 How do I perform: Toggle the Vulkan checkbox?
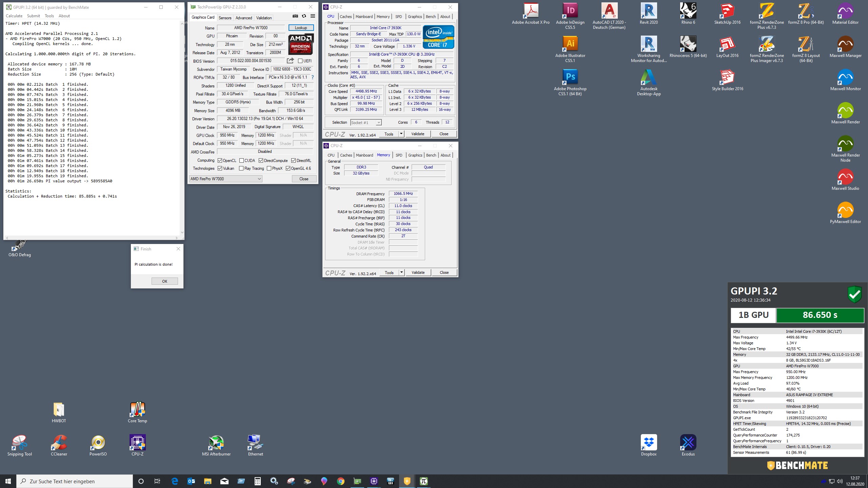[220, 168]
